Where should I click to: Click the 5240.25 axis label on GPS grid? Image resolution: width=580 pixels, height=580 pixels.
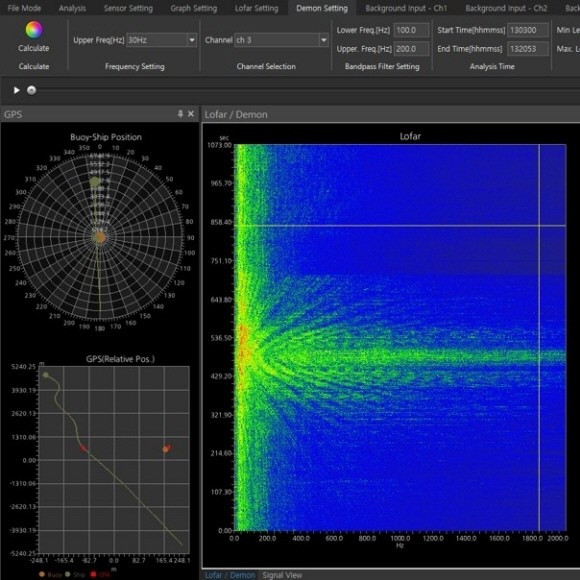(24, 367)
